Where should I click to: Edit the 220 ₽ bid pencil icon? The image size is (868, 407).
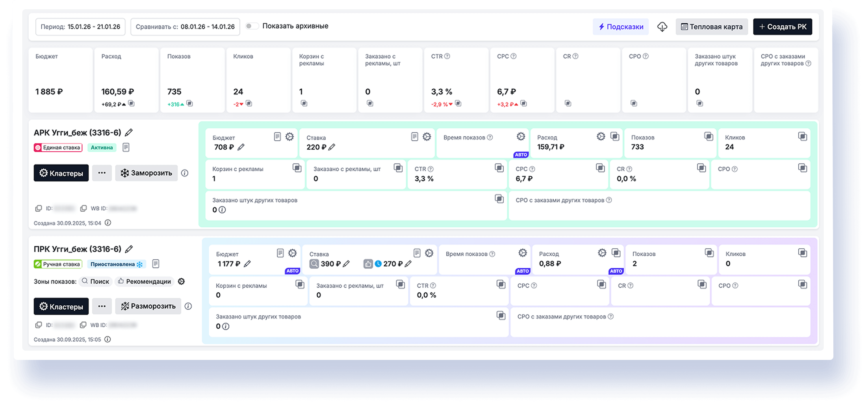click(332, 147)
